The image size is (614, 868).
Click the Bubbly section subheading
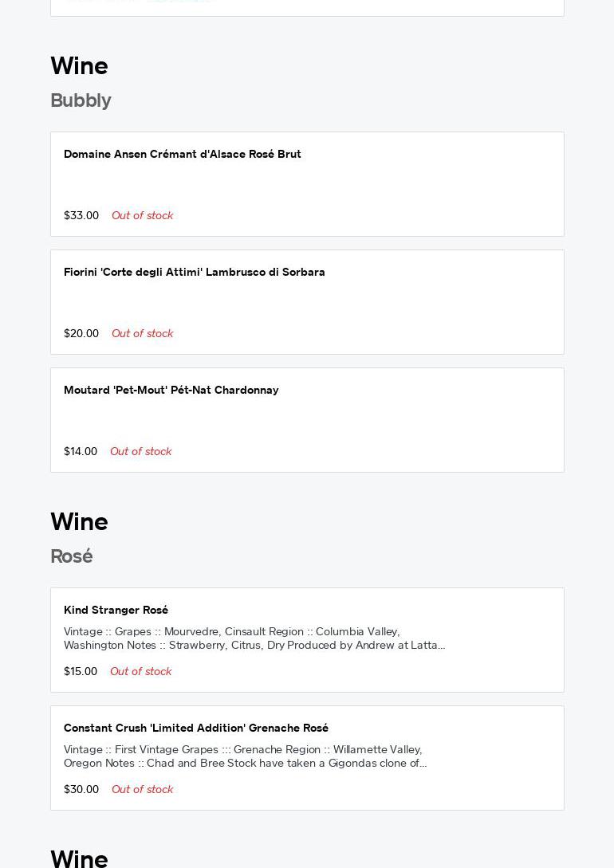tap(81, 100)
